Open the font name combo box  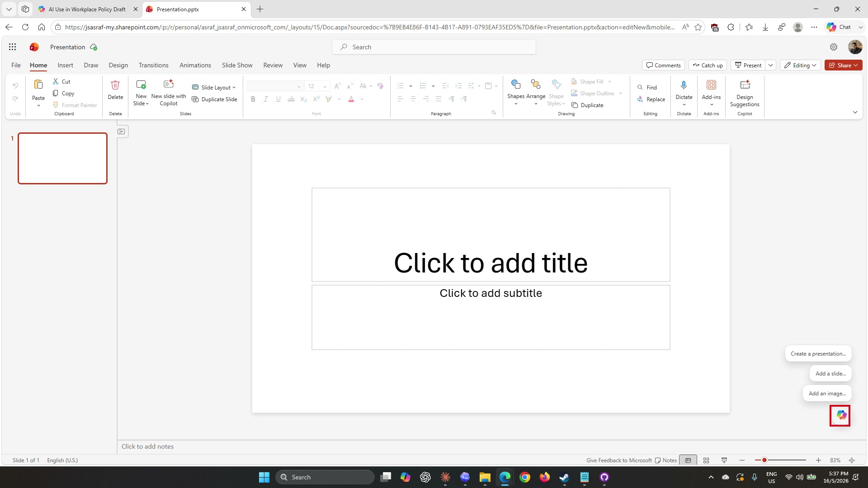tap(275, 86)
